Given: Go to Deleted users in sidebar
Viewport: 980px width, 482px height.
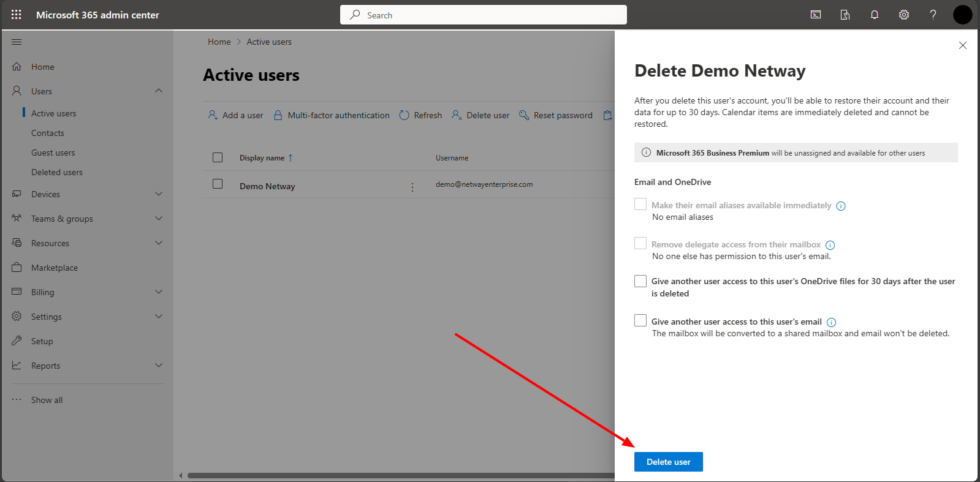Looking at the screenshot, I should click(x=57, y=172).
